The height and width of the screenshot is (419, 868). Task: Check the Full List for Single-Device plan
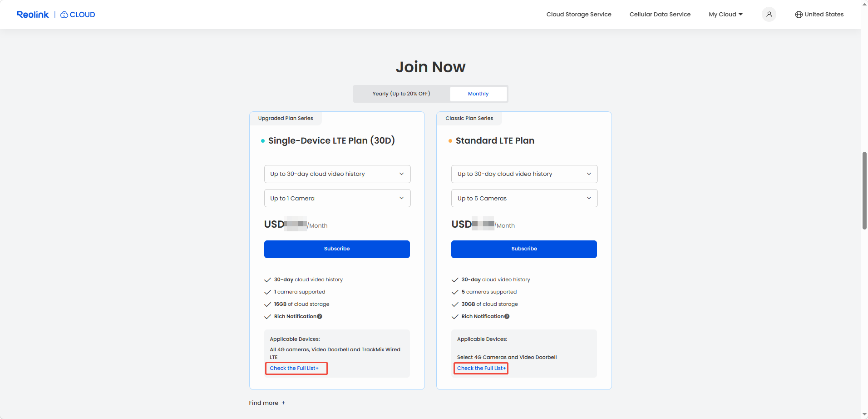coord(294,368)
